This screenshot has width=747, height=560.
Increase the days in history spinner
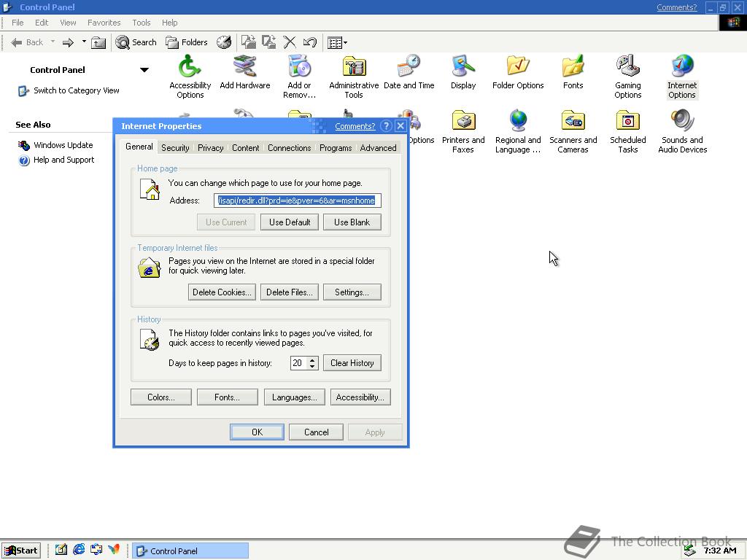coord(312,360)
